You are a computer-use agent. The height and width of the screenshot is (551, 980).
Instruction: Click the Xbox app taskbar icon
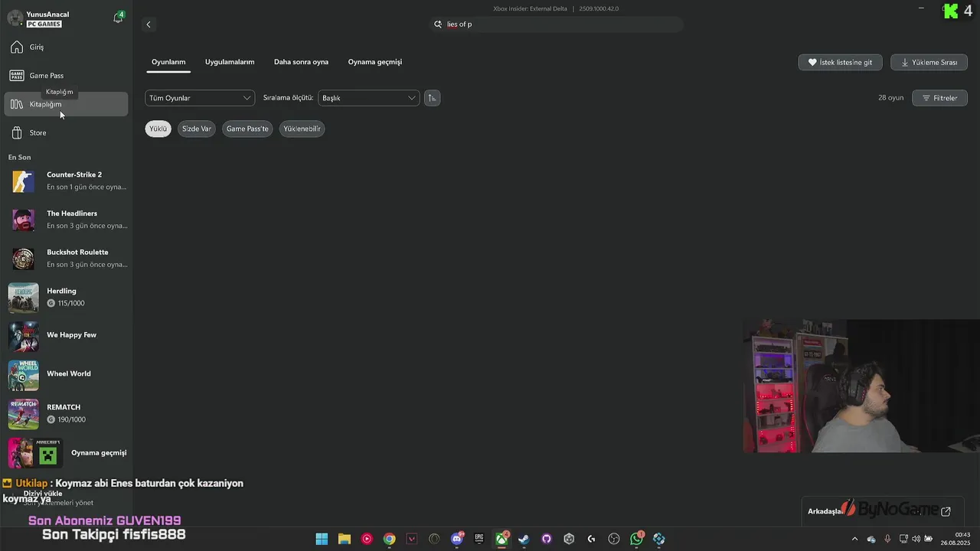click(501, 539)
